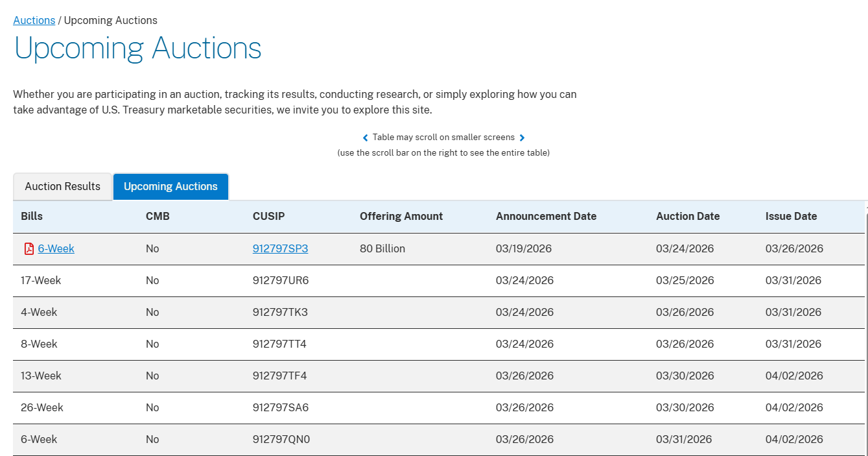Select the 13-Week bill row label
Screen dimensions: 868x456
pyautogui.click(x=41, y=376)
